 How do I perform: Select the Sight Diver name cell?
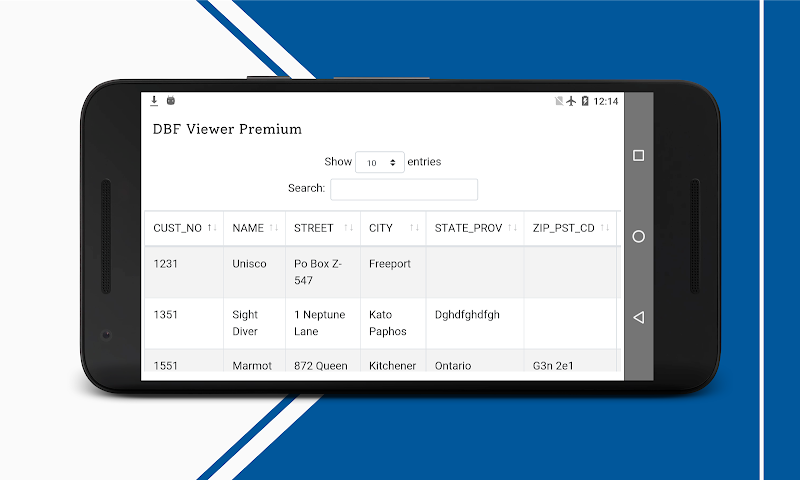255,323
